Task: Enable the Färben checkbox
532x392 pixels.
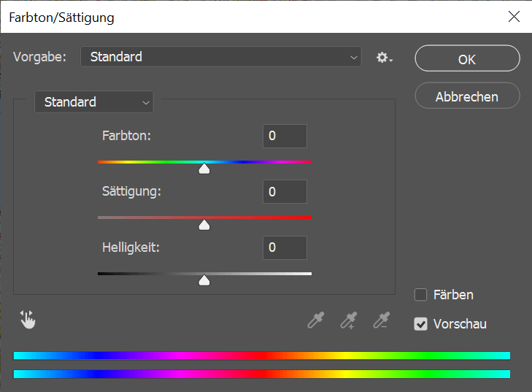Action: pos(421,295)
